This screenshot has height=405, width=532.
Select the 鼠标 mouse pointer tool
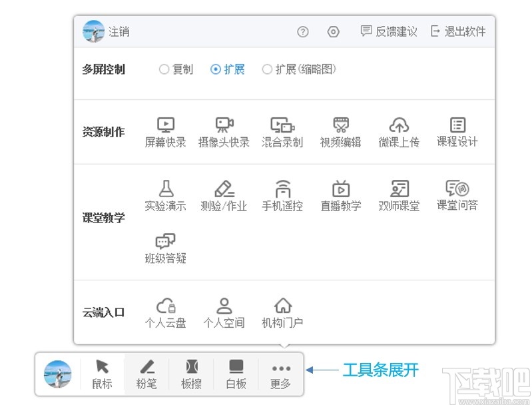(x=103, y=374)
